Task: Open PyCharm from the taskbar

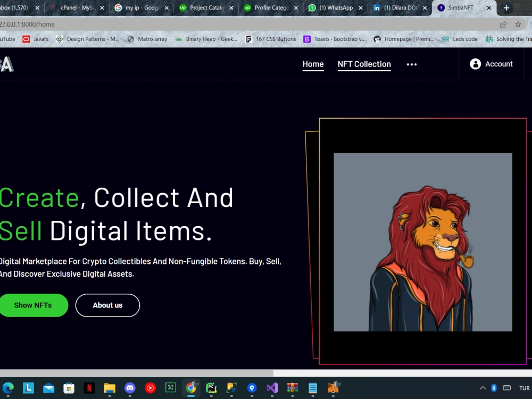Action: [x=211, y=387]
